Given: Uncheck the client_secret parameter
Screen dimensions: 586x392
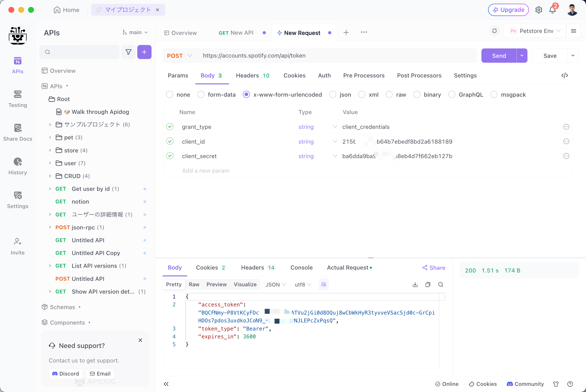Looking at the screenshot, I should pos(170,156).
